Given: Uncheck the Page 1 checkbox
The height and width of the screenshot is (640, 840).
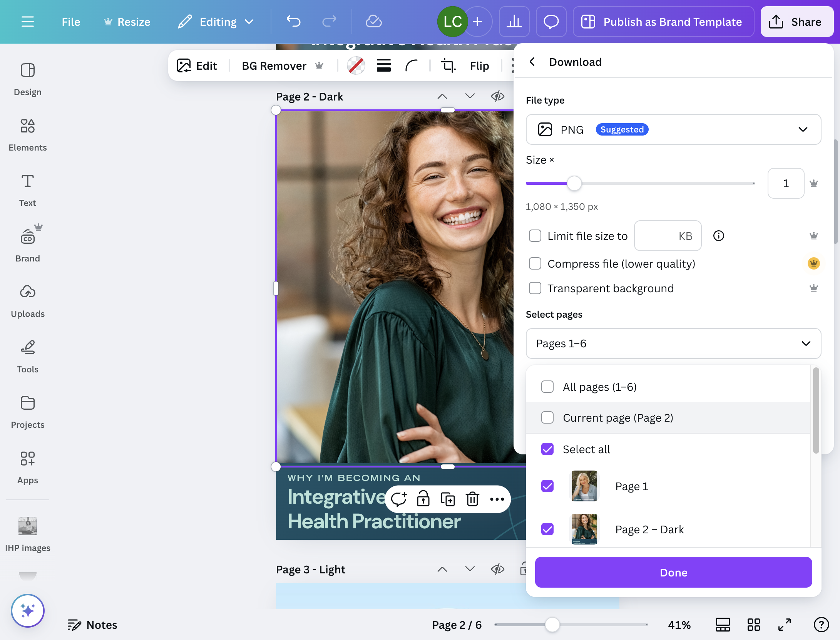Looking at the screenshot, I should pyautogui.click(x=547, y=486).
